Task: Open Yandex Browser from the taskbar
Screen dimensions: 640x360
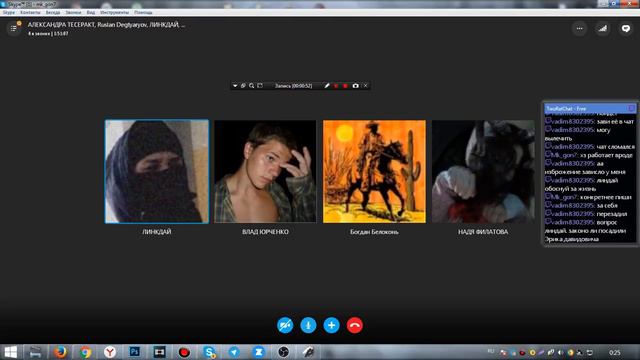Action: (x=110, y=352)
